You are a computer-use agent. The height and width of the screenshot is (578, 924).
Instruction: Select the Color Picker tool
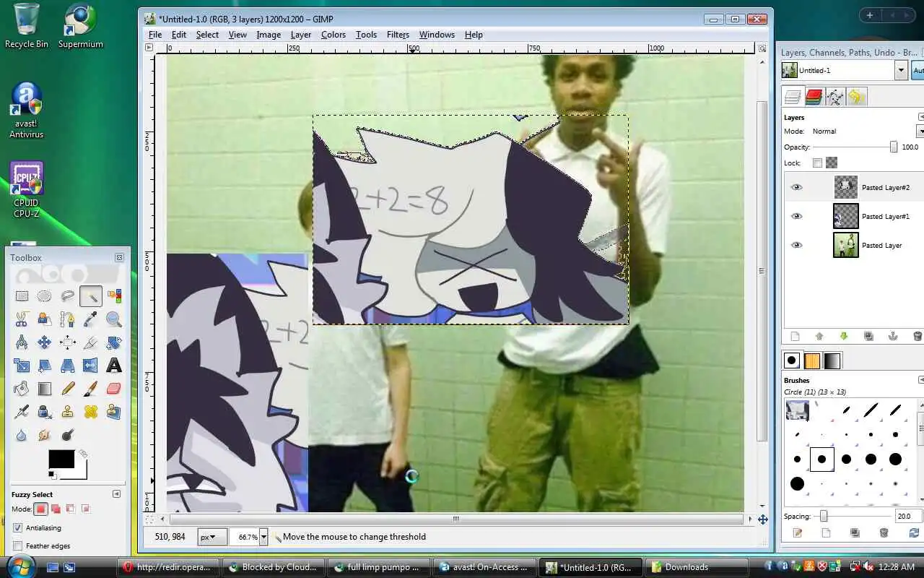91,319
